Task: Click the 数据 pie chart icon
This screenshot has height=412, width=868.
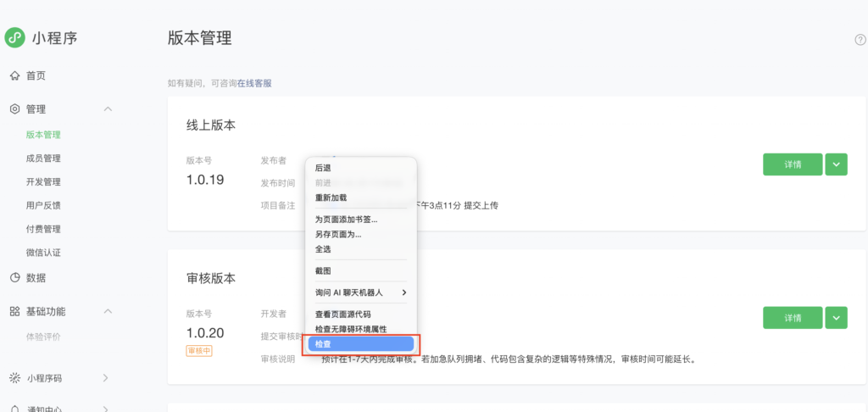Action: coord(14,277)
